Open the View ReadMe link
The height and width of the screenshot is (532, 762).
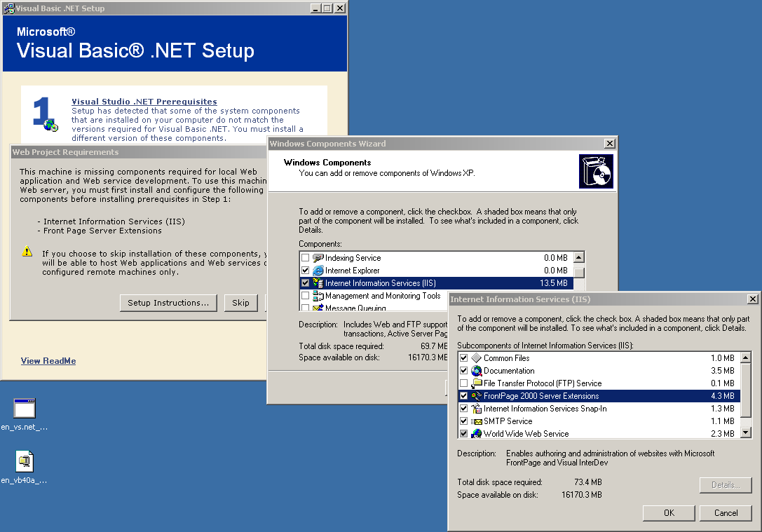coord(48,361)
